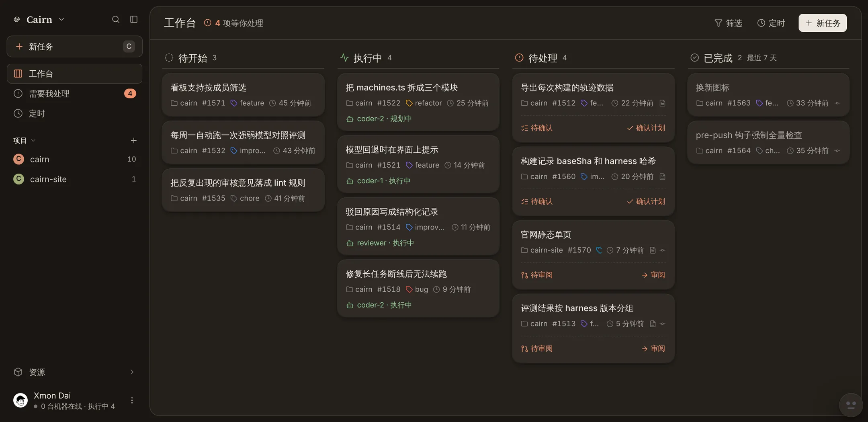Open 定时 in the sidebar

click(75, 114)
